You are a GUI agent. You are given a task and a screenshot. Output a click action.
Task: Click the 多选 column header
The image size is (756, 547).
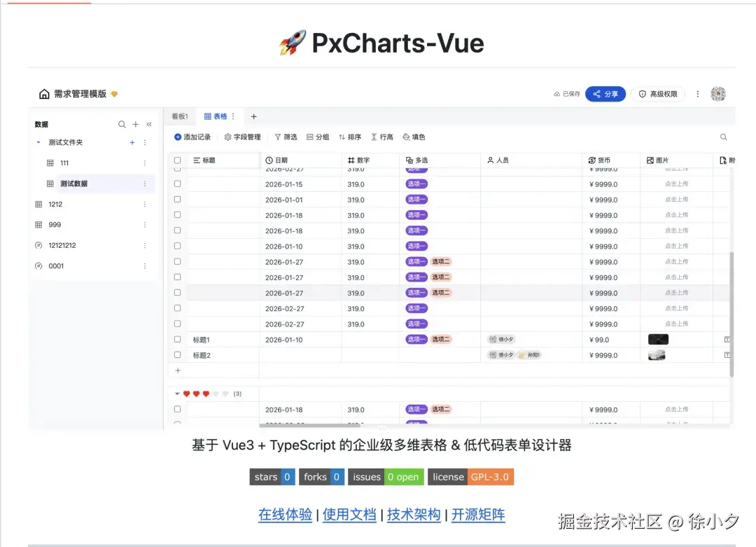click(x=440, y=160)
